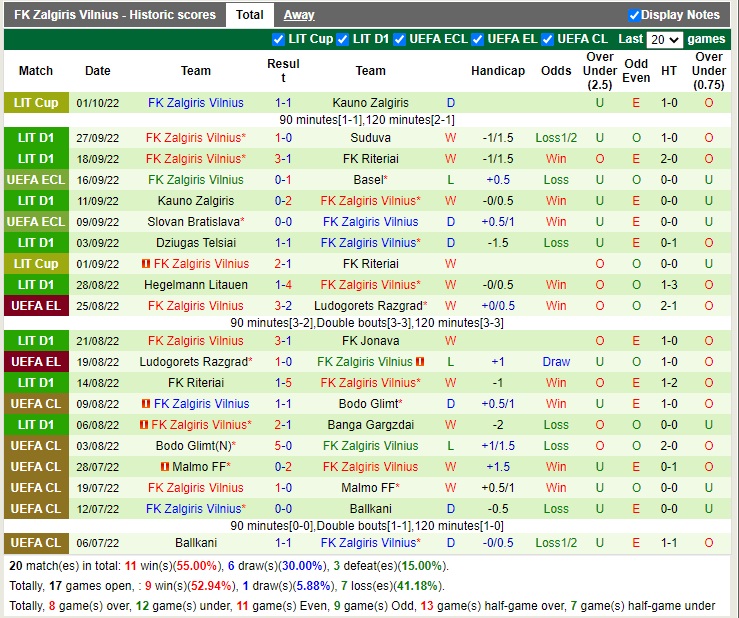739x618 pixels.
Task: Open the UEFA EL league label dated 25/08/22
Action: [x=36, y=305]
